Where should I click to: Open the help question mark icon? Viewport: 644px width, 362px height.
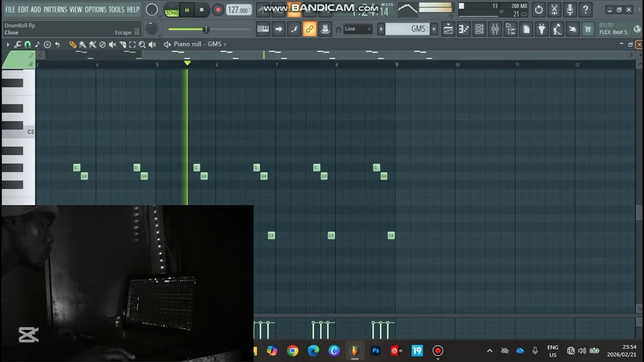click(x=585, y=10)
